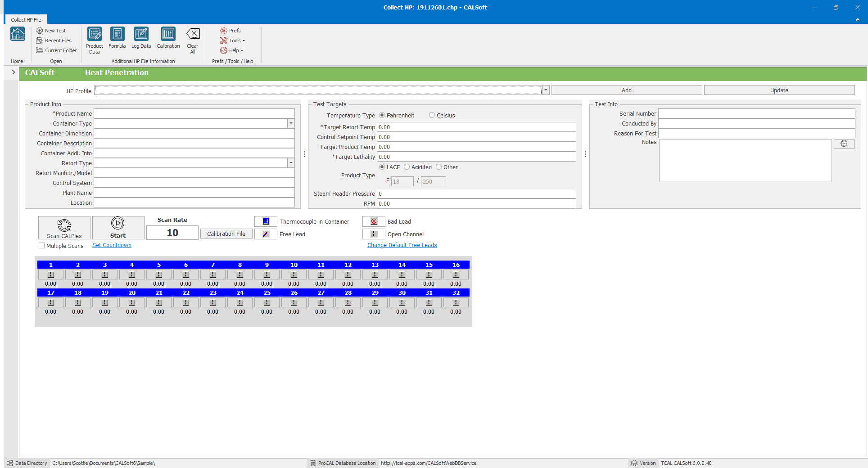This screenshot has height=468, width=868.
Task: Click the Clear All icon
Action: click(193, 34)
